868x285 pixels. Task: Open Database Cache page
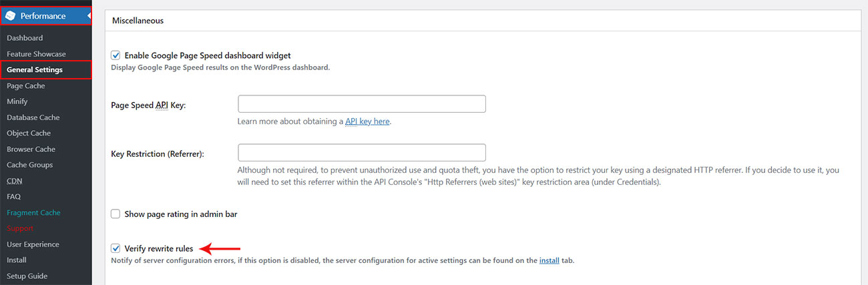[33, 117]
